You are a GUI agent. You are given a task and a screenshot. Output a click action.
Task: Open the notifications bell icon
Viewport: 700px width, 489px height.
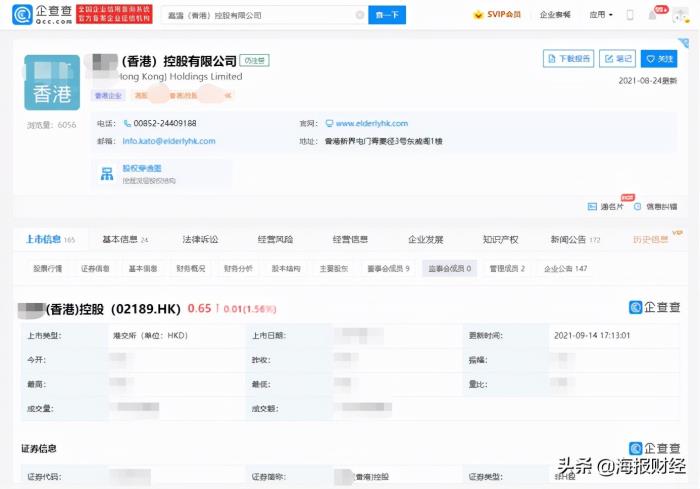(x=653, y=16)
